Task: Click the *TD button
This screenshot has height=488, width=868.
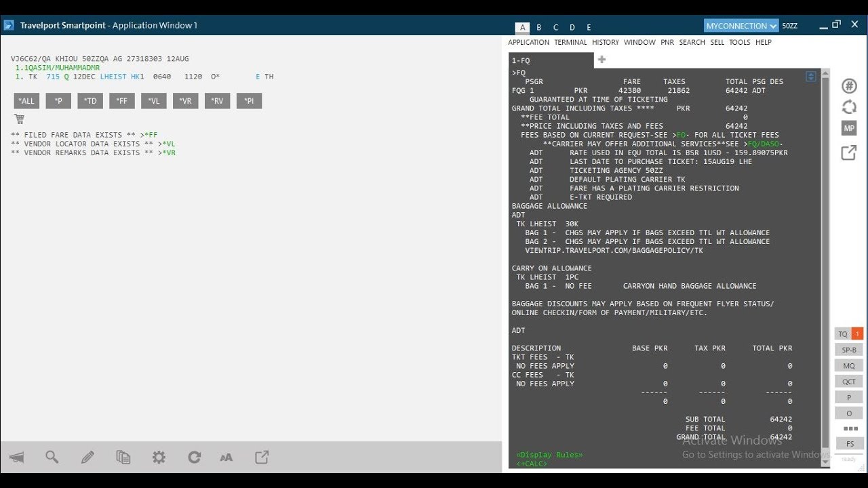Action: click(90, 101)
